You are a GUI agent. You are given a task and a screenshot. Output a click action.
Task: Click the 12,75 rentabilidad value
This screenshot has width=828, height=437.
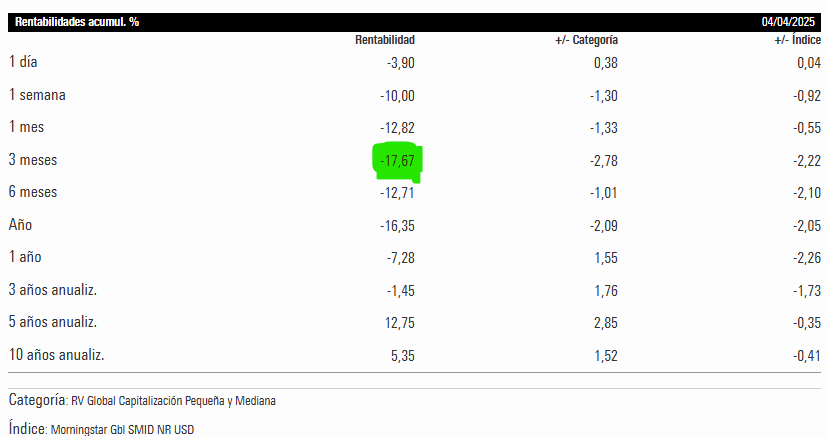click(399, 322)
